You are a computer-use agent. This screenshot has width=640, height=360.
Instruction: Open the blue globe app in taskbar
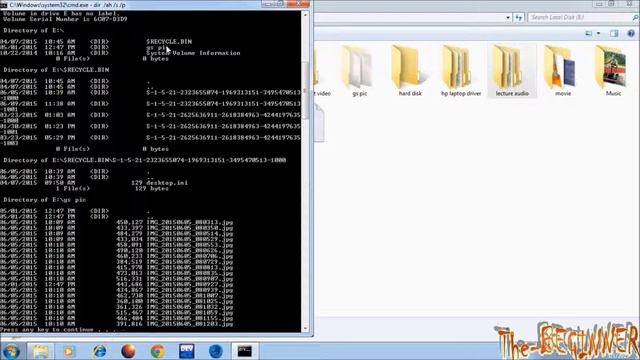tap(216, 351)
